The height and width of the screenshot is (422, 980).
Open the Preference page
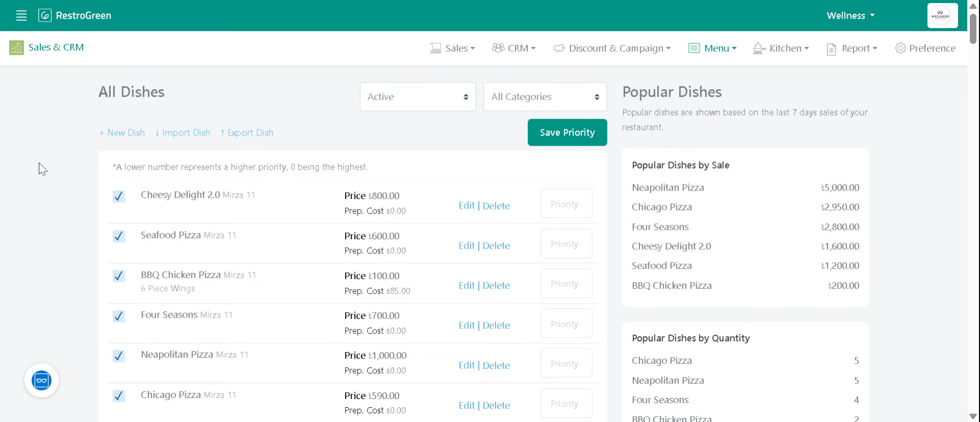925,48
